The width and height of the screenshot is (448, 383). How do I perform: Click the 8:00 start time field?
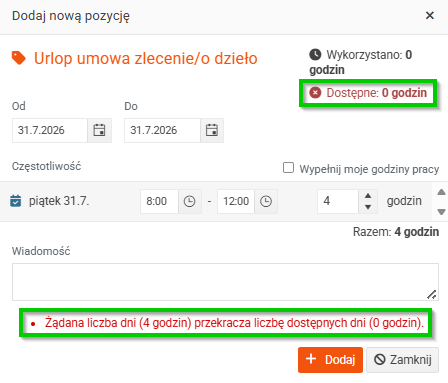[159, 201]
